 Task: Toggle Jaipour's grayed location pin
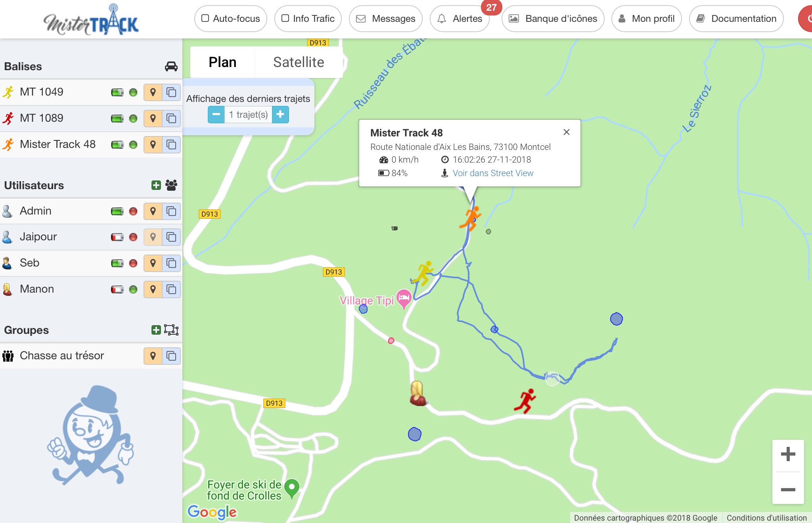tap(153, 237)
